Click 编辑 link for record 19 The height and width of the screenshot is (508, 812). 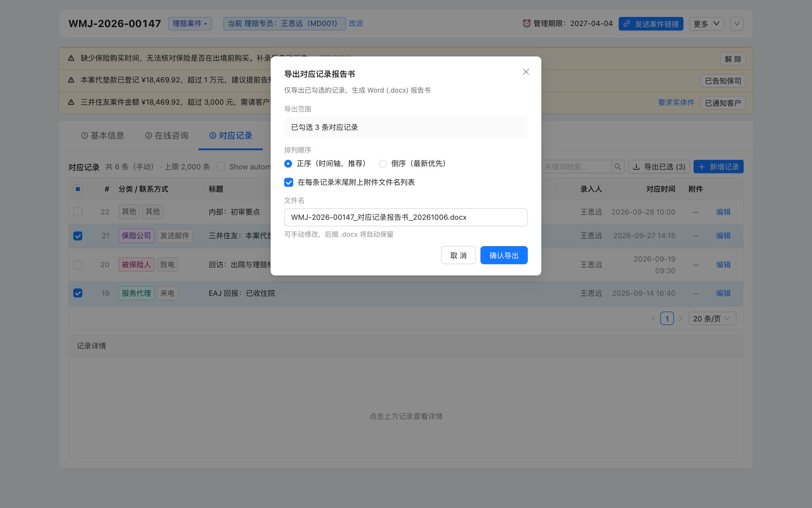point(723,293)
